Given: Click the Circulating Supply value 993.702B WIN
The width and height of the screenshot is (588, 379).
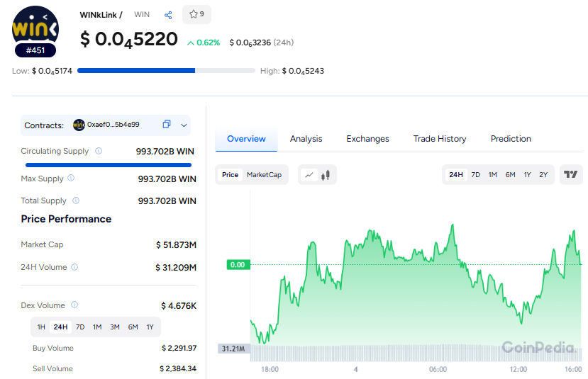Looking at the screenshot, I should point(165,152).
